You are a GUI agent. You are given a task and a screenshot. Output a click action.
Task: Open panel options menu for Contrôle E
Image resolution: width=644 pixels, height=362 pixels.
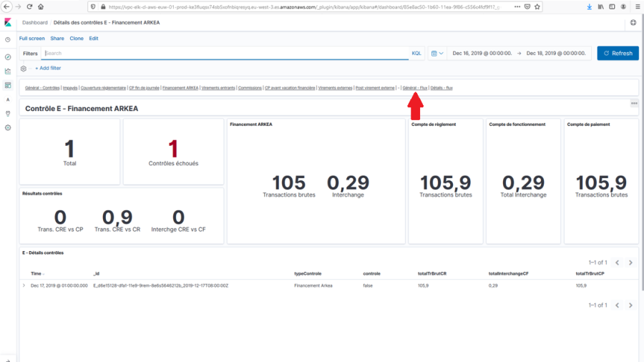633,104
